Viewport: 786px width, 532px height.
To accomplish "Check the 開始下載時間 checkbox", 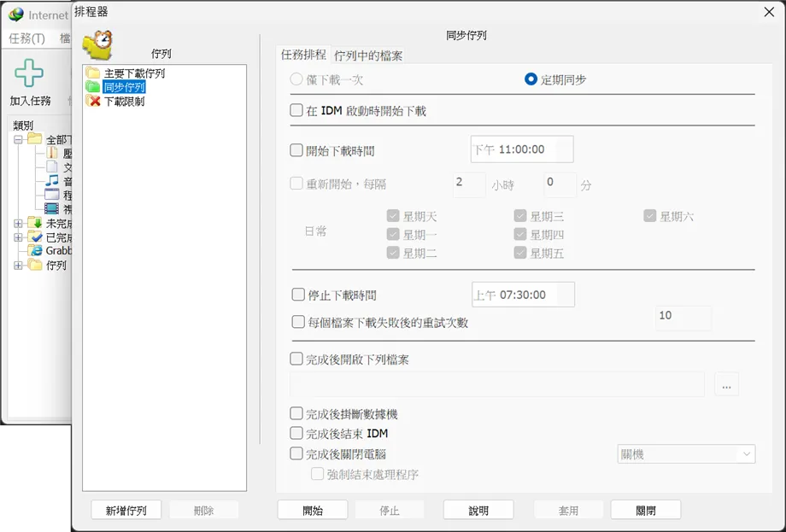I will coord(296,150).
